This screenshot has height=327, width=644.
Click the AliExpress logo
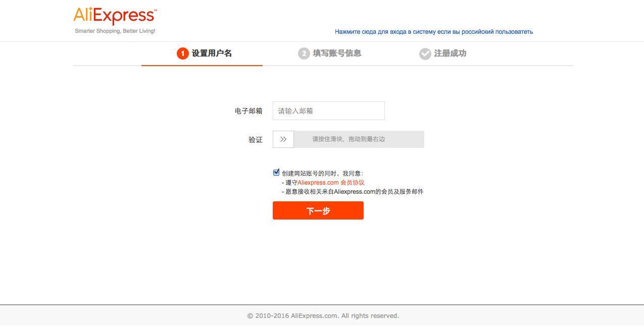[x=115, y=16]
